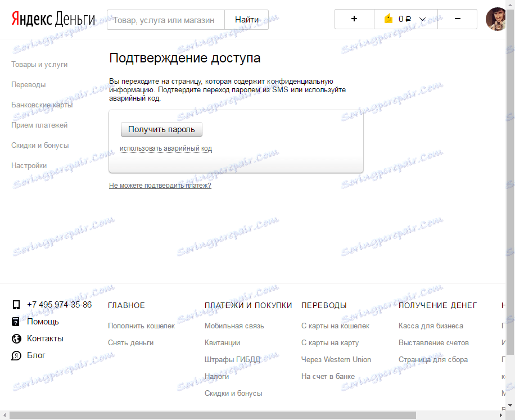
Task: Click the scroll-left arrow of horizontal scrollbar
Action: click(x=4, y=416)
